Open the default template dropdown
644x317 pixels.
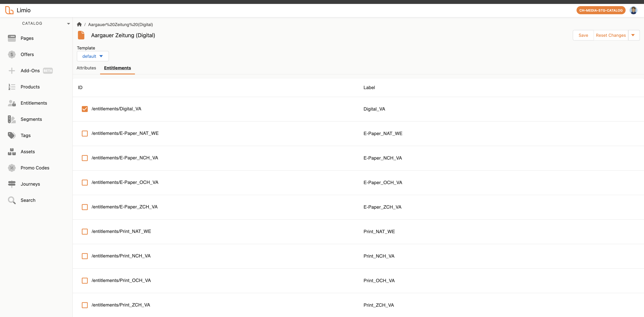coord(93,56)
